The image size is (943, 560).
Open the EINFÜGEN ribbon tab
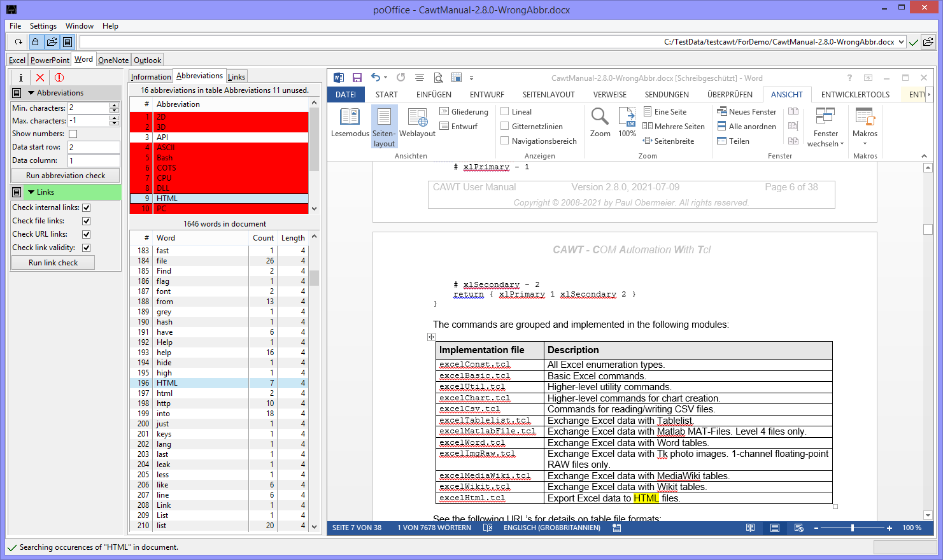click(x=434, y=95)
